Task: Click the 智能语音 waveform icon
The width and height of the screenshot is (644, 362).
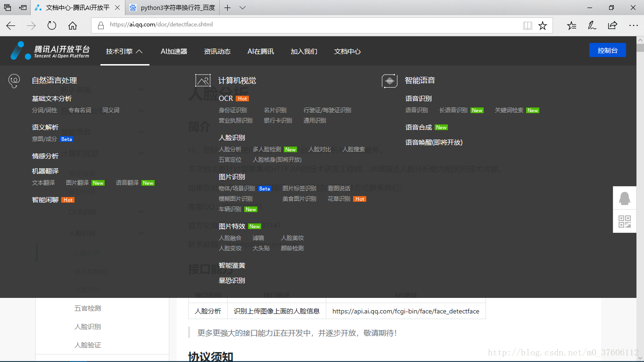Action: click(389, 81)
